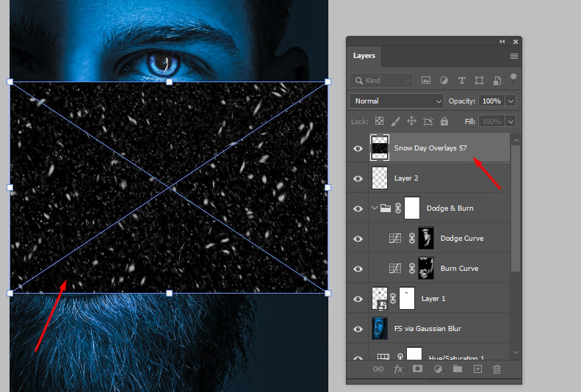This screenshot has height=392, width=581.
Task: Click mask link icon on Layer 1
Action: [393, 298]
